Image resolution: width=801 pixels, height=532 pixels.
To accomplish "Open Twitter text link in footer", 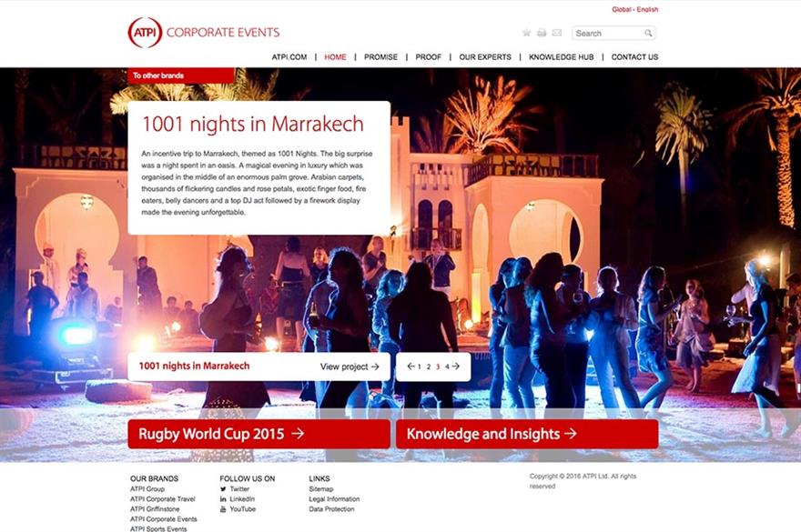I will tap(239, 488).
